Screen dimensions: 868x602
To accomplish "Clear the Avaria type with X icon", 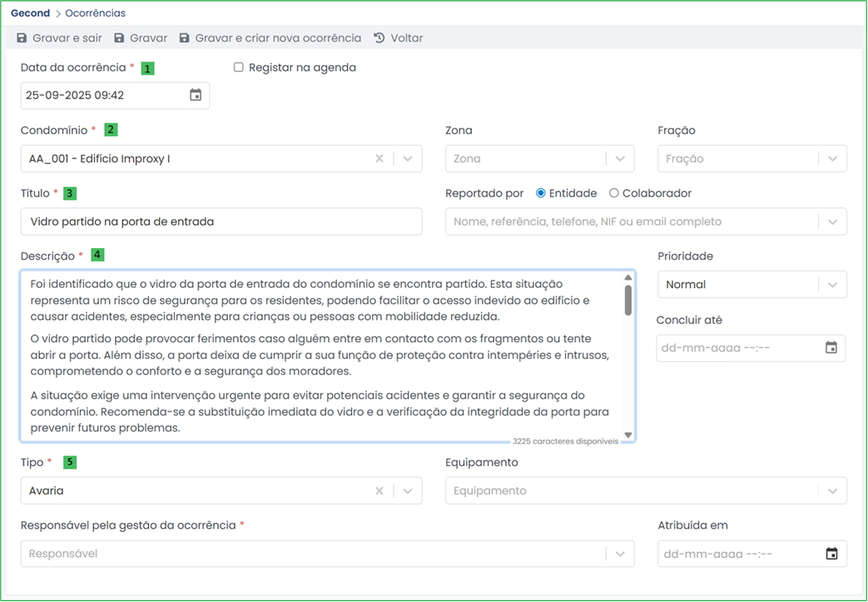I will tap(379, 490).
